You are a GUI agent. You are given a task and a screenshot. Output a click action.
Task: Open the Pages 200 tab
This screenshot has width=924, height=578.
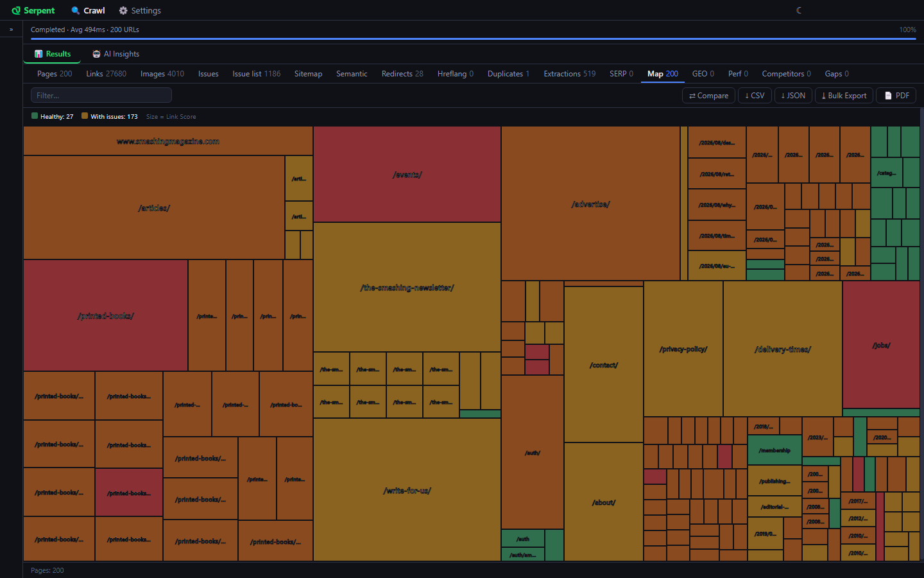pyautogui.click(x=55, y=74)
